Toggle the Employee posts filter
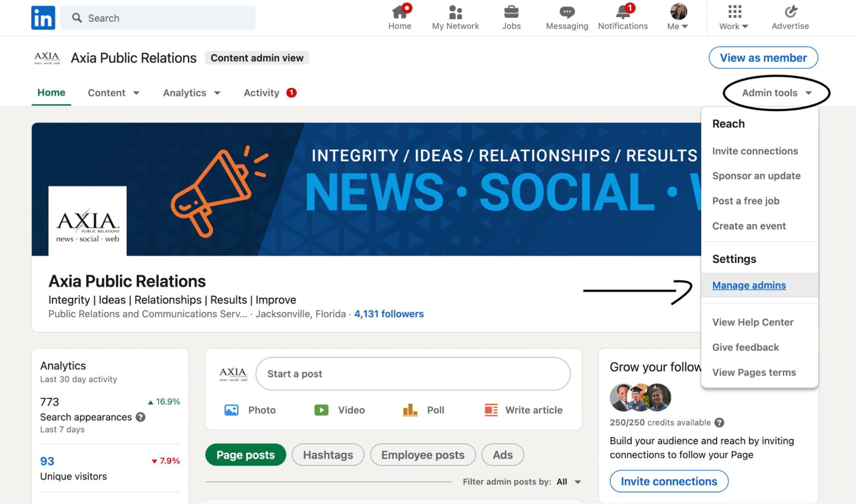 click(422, 455)
